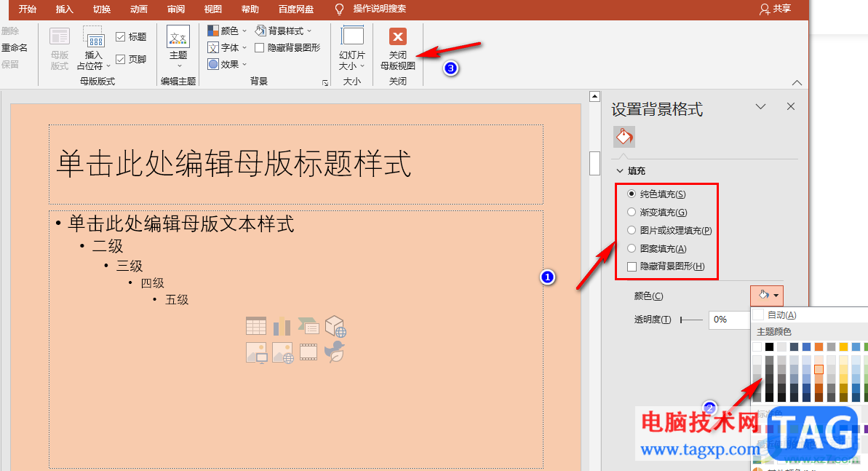Open the View (视图) tab
This screenshot has width=868, height=471.
coord(213,9)
